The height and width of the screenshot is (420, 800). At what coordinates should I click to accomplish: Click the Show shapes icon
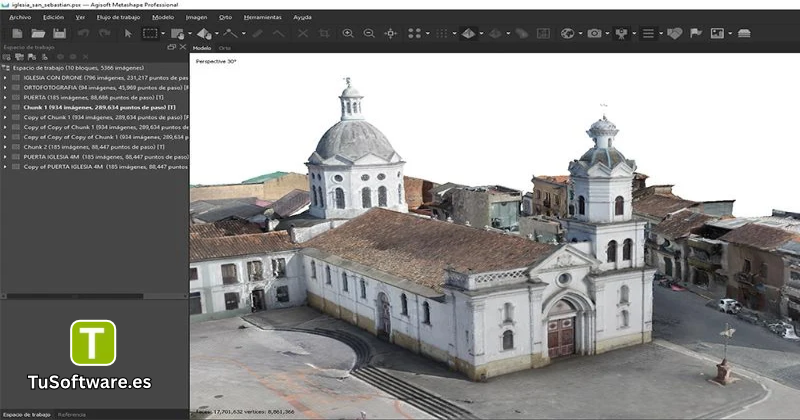tap(674, 33)
